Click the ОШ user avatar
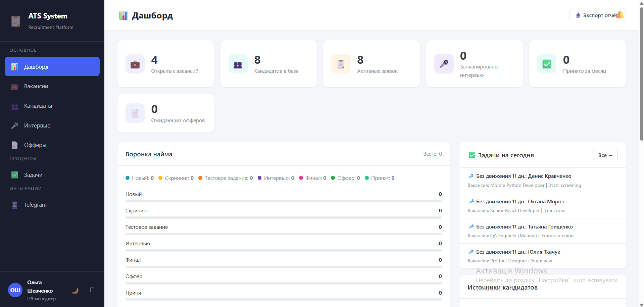The height and width of the screenshot is (307, 644). tap(15, 290)
